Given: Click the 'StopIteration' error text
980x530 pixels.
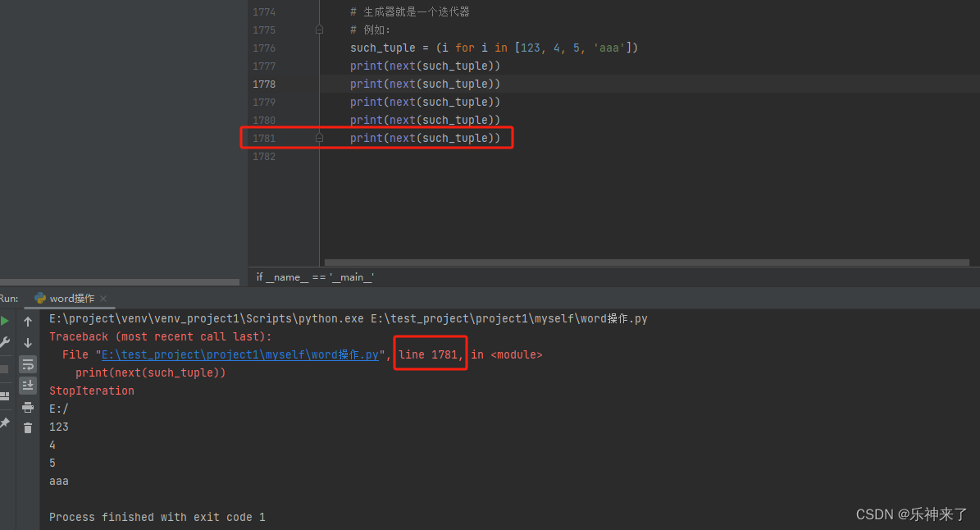Looking at the screenshot, I should click(92, 391).
